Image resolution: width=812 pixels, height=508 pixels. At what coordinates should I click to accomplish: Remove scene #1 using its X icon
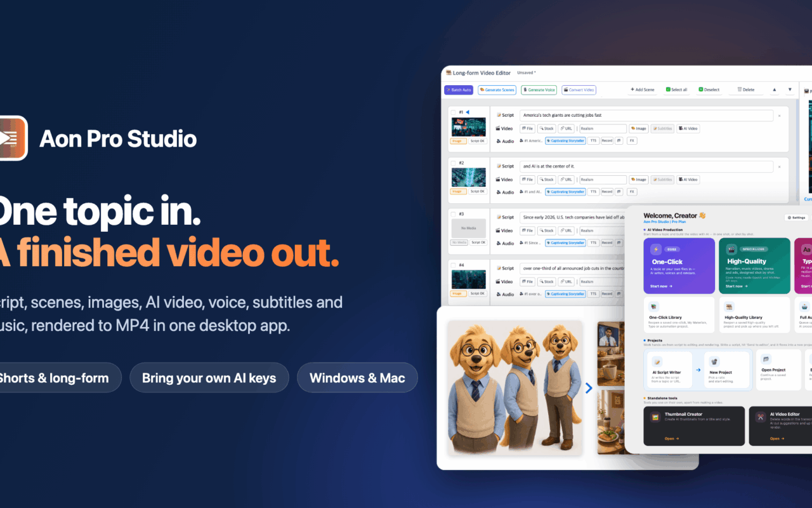780,116
